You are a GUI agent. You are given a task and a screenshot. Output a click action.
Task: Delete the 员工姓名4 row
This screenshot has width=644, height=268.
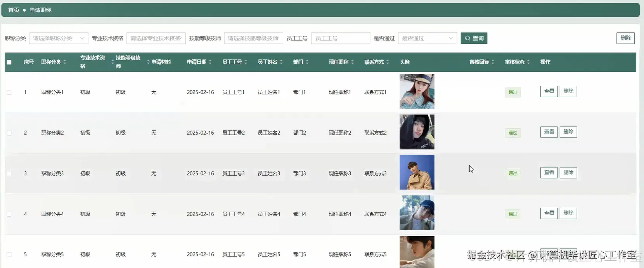point(568,213)
